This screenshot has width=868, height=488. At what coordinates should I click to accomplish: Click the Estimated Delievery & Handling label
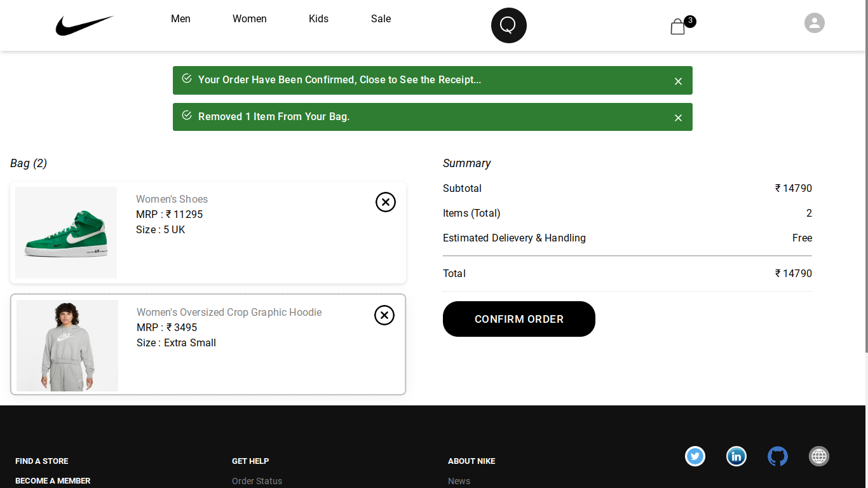coord(515,238)
